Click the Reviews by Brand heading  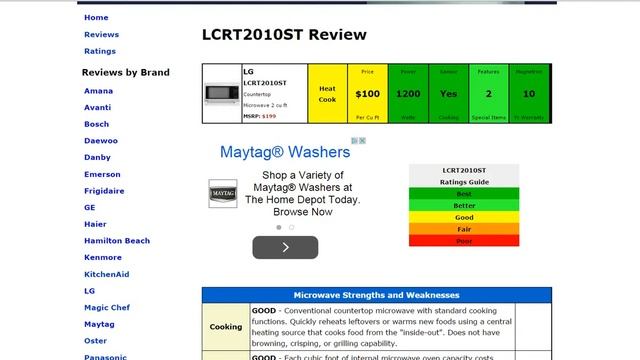pos(126,73)
